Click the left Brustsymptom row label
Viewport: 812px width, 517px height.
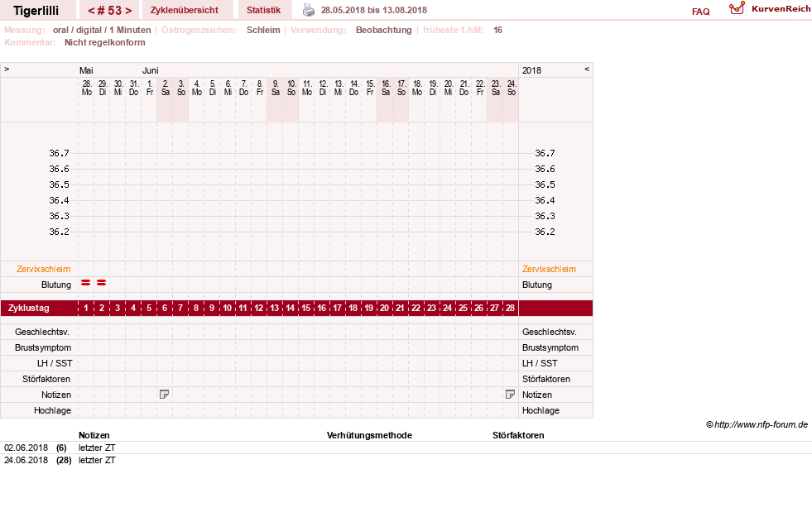tap(43, 347)
